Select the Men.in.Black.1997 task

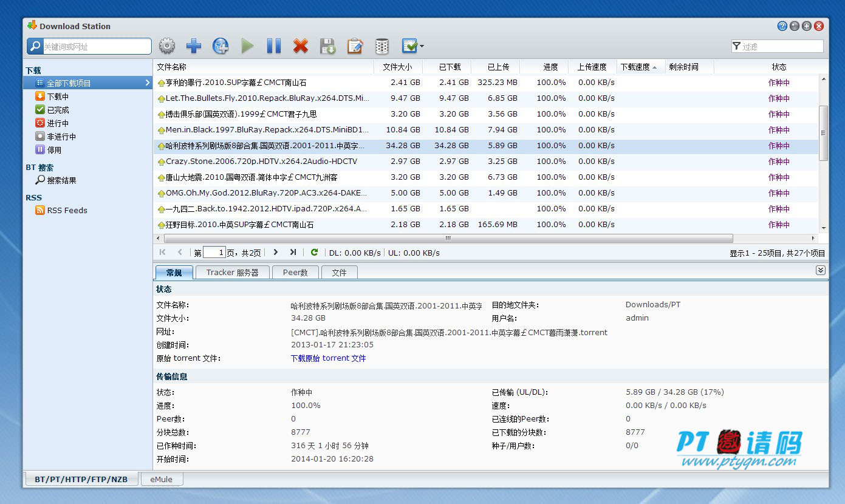[x=486, y=130]
